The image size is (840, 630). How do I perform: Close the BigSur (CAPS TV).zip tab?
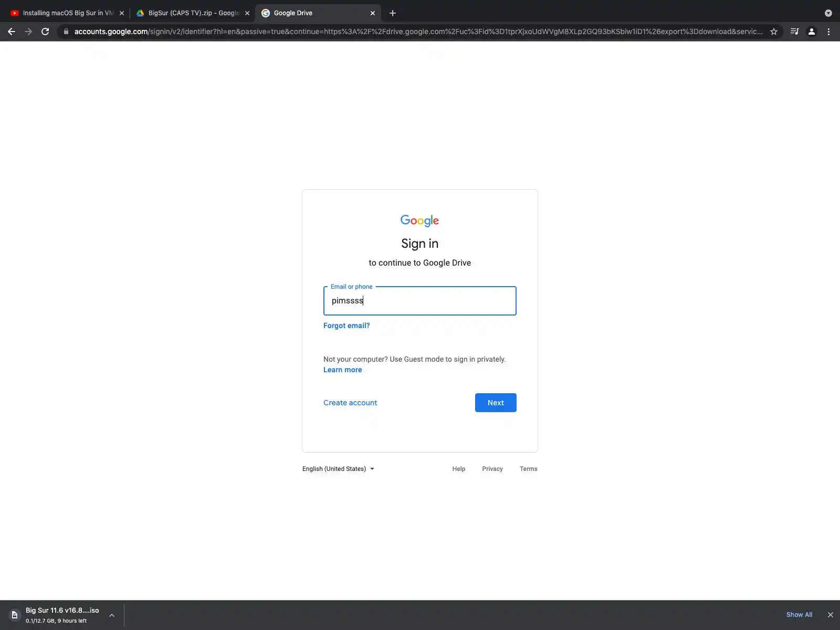point(247,13)
